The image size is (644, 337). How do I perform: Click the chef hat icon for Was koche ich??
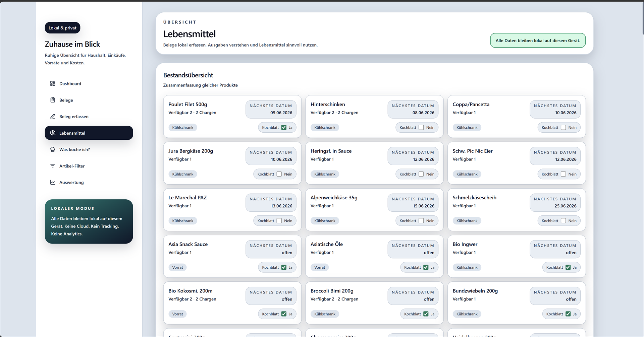pyautogui.click(x=53, y=149)
